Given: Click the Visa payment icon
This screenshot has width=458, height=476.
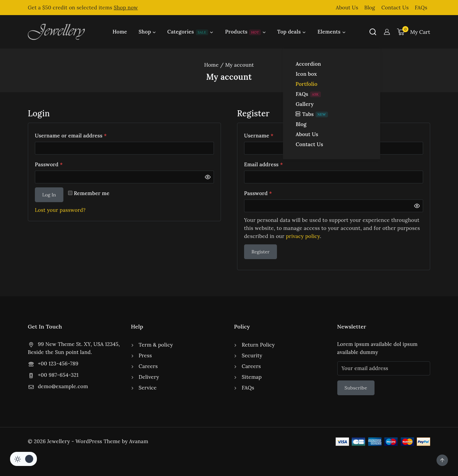Looking at the screenshot, I should pyautogui.click(x=342, y=441).
